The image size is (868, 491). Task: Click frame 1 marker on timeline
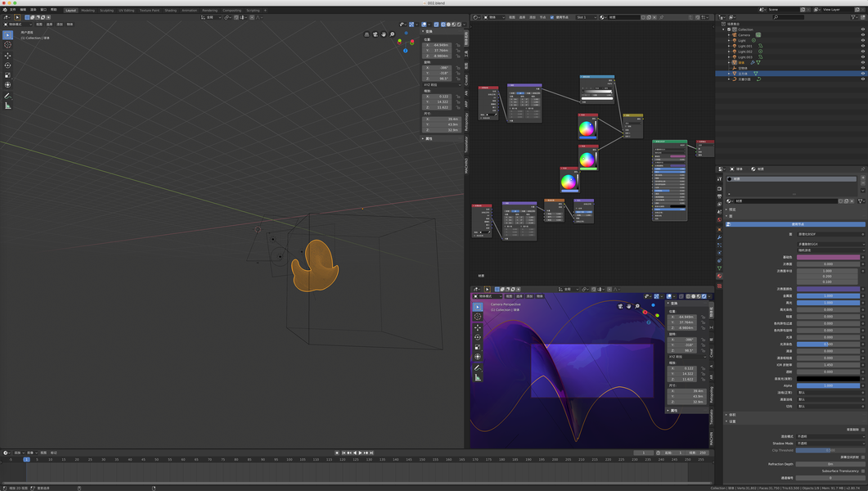pos(26,459)
